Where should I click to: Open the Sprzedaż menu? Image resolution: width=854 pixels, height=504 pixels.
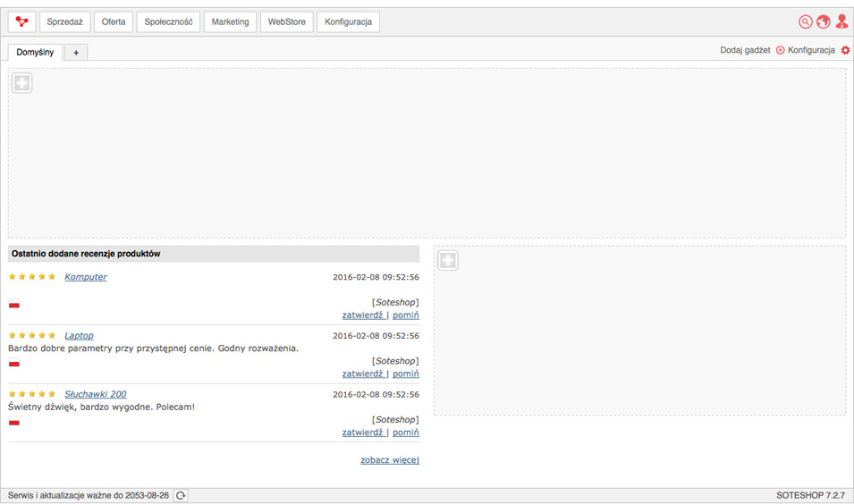click(64, 21)
